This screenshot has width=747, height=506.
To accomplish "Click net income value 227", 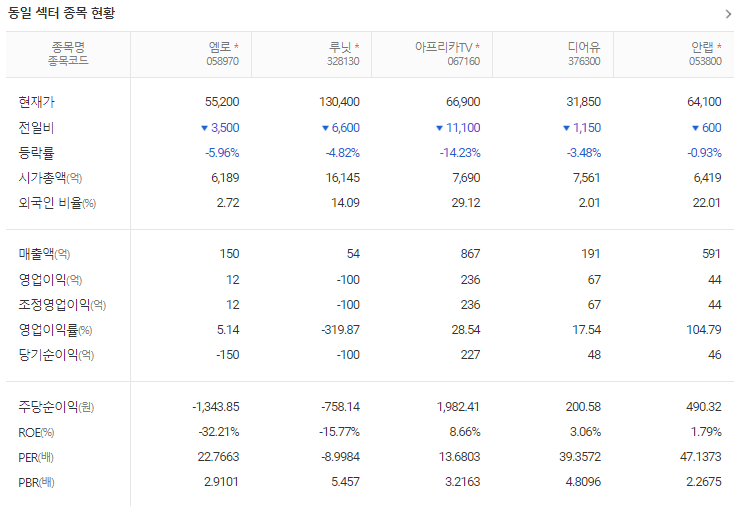I will [x=470, y=355].
